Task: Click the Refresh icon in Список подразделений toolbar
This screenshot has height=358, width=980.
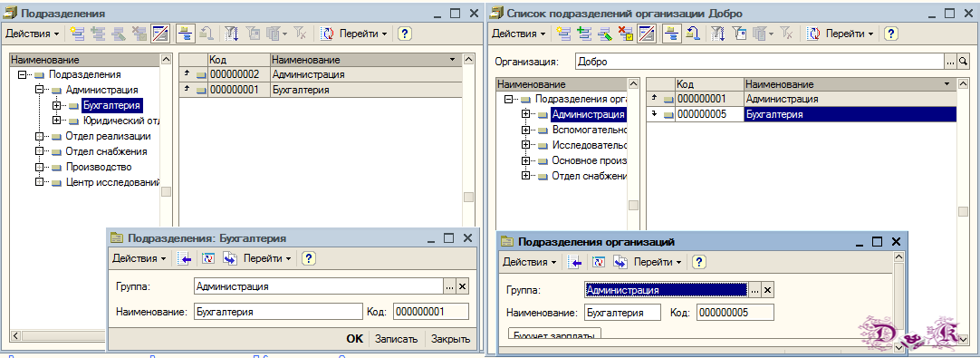Action: 813,34
